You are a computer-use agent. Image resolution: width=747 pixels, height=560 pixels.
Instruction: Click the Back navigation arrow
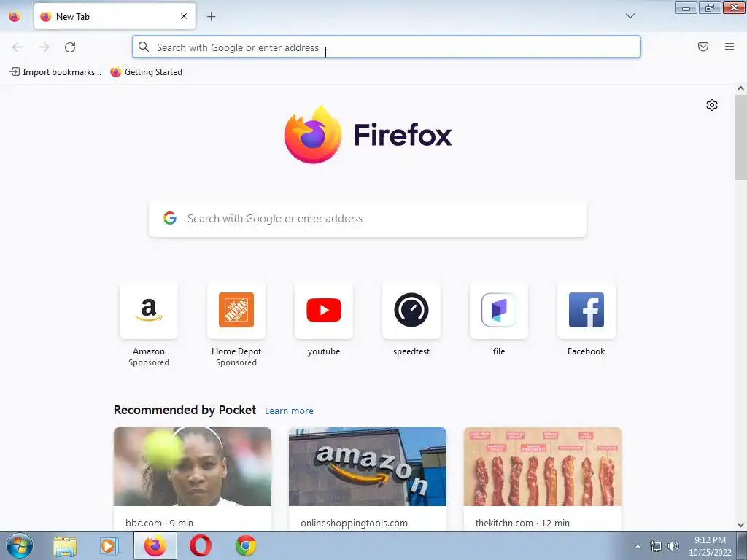click(x=18, y=47)
